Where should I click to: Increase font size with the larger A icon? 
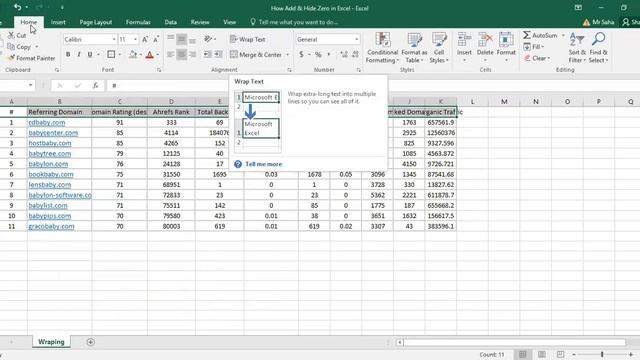coord(145,39)
